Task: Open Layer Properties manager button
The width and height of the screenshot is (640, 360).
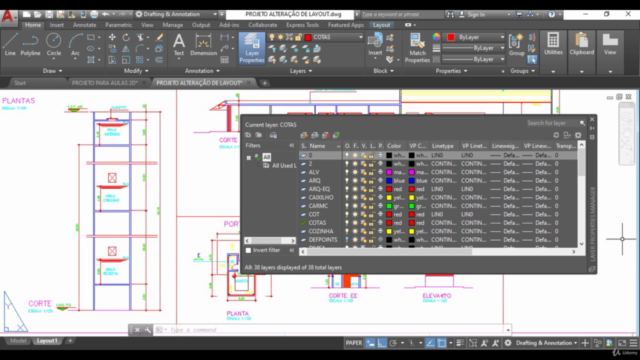Action: coord(252,48)
